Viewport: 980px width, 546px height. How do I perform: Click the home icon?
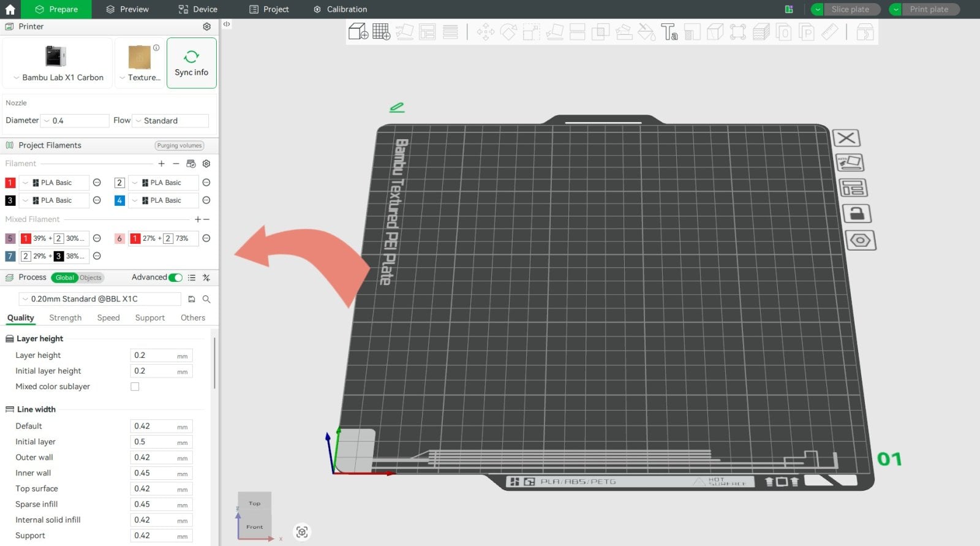coord(10,9)
